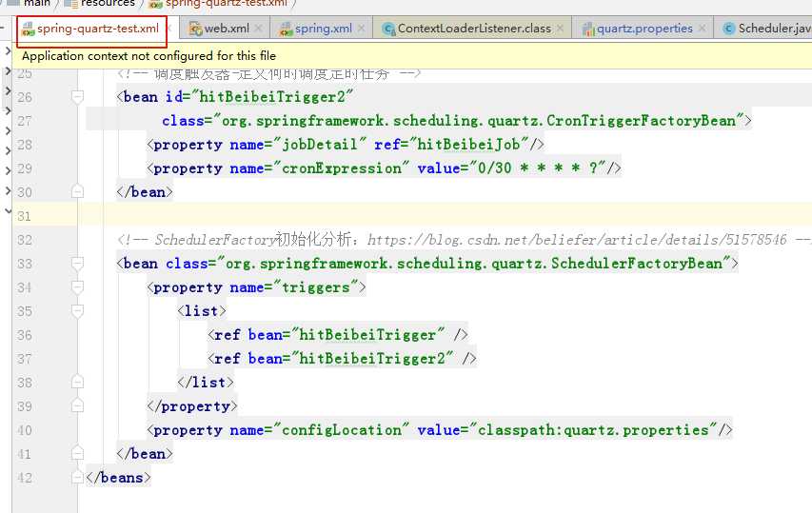This screenshot has height=513, width=812.
Task: Click the CronTriggerFactoryBean class name
Action: pyautogui.click(x=641, y=121)
